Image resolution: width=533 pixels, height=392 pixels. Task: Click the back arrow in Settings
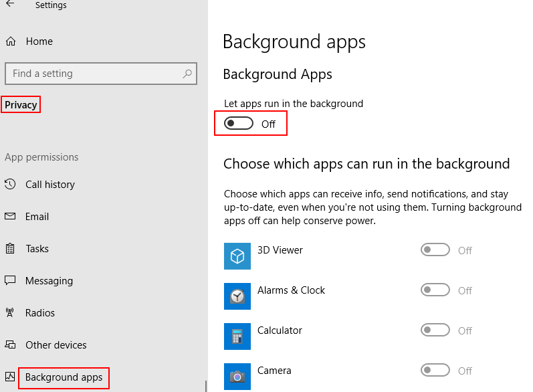11,4
